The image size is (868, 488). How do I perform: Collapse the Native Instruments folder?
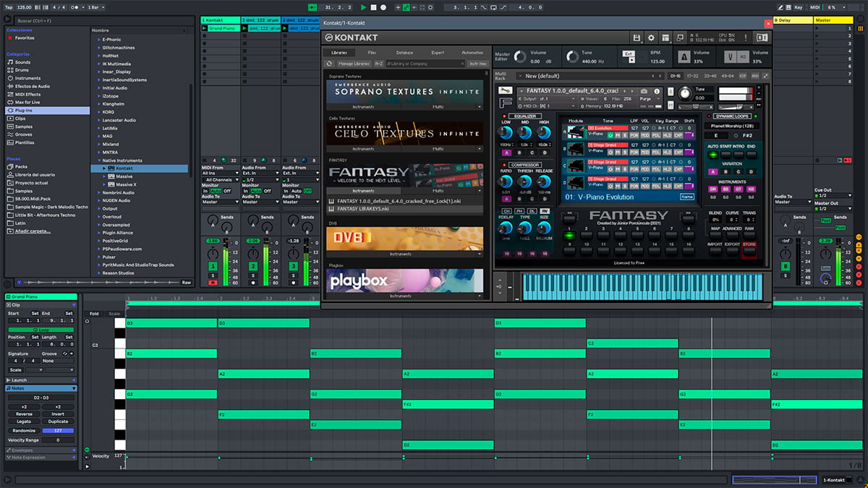point(99,160)
